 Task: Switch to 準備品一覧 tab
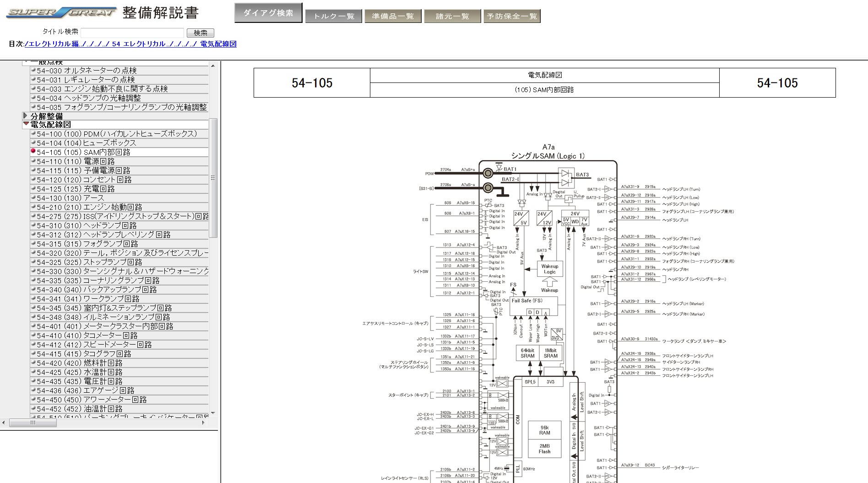tap(393, 16)
